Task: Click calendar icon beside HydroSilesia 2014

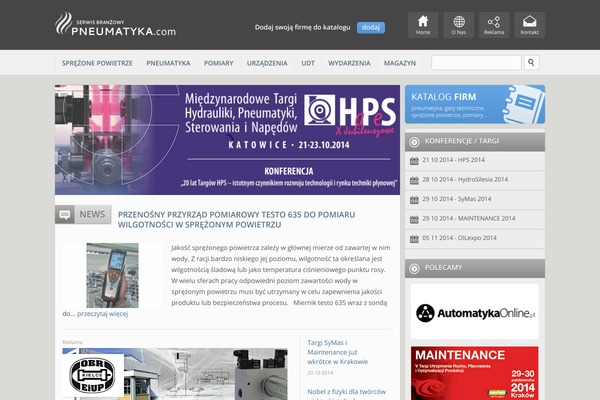Action: click(414, 180)
